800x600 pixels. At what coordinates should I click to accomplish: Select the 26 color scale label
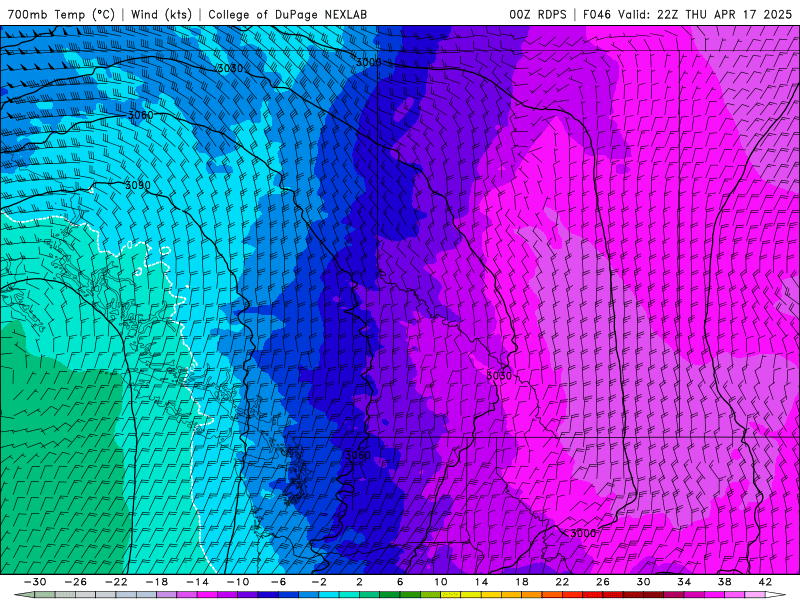(603, 582)
